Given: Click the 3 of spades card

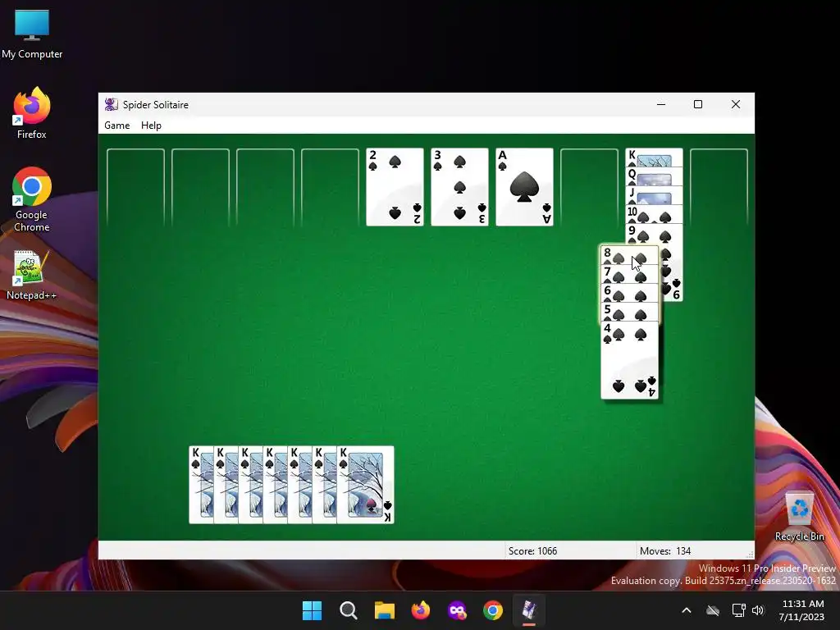Looking at the screenshot, I should coord(459,187).
